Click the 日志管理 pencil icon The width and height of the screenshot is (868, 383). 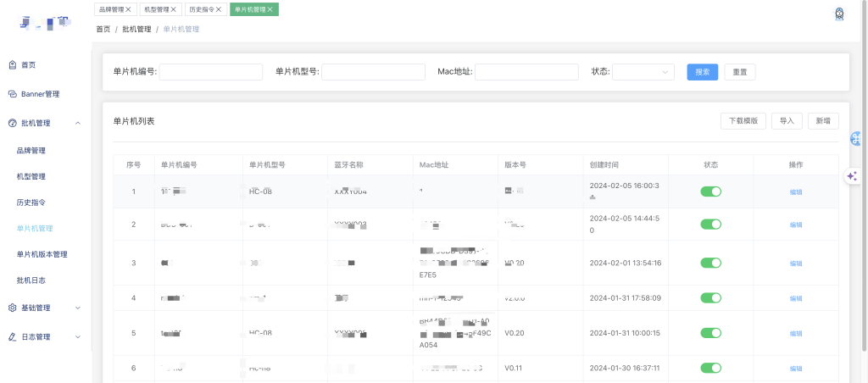coord(13,336)
